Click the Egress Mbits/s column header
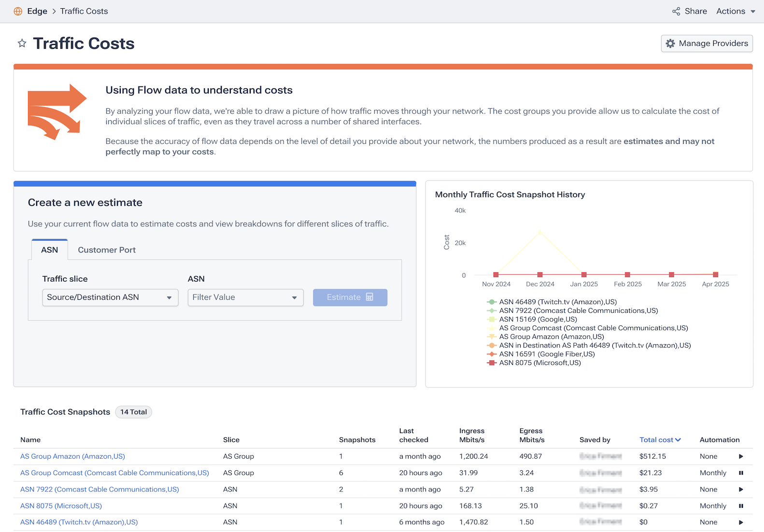 (532, 435)
